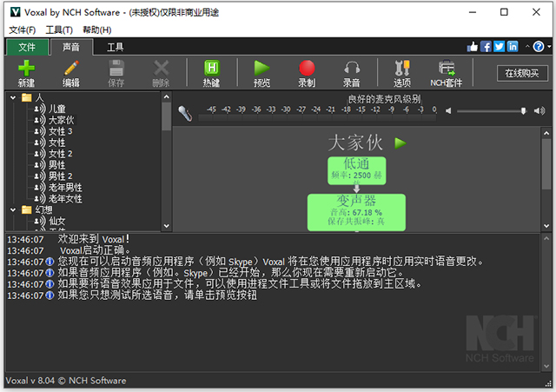Play the 大家伙 voice preview arrow
The height and width of the screenshot is (392, 556).
tap(400, 143)
